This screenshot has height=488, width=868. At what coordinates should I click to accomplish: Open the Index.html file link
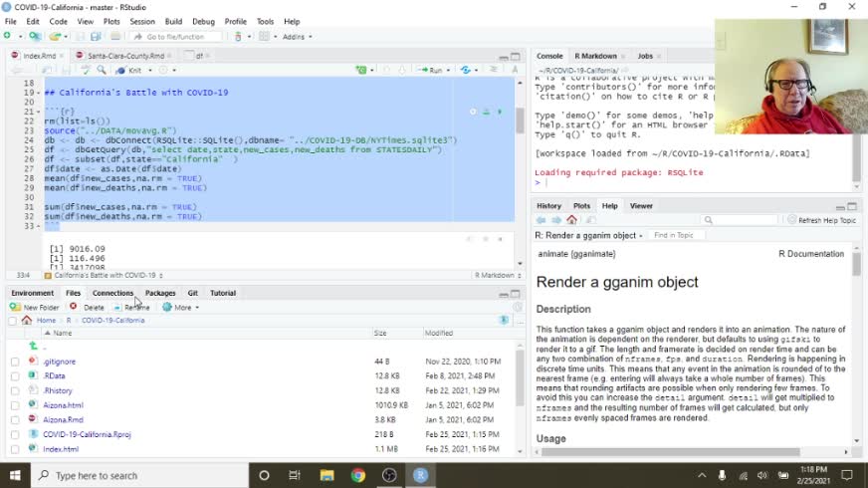pos(61,449)
